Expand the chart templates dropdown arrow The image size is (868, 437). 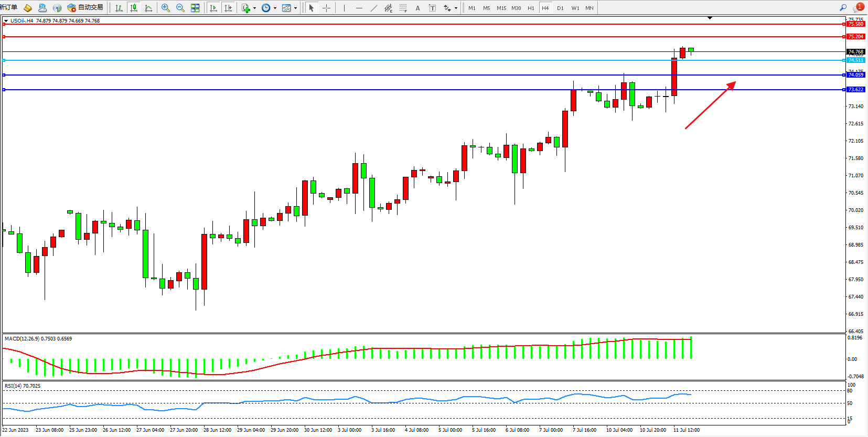click(295, 8)
